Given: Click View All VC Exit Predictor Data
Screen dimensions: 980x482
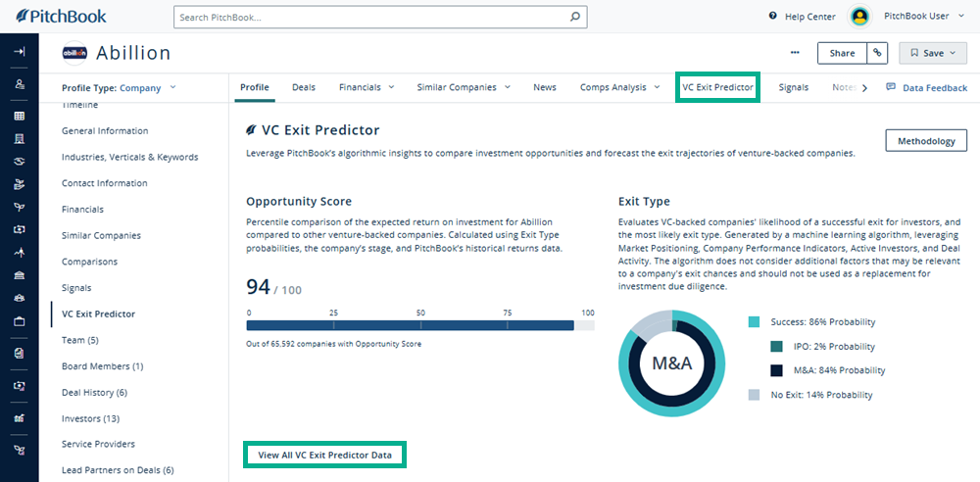Looking at the screenshot, I should point(325,456).
